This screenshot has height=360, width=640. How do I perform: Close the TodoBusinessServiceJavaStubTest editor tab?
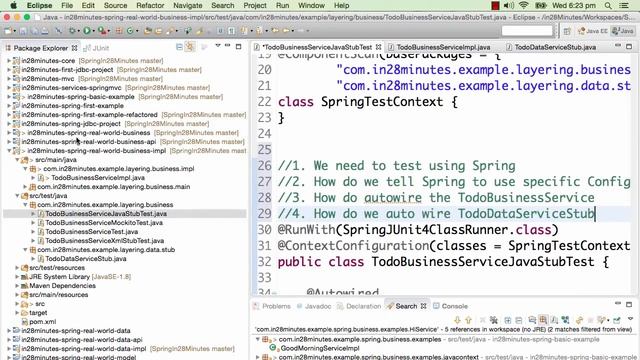[378, 47]
